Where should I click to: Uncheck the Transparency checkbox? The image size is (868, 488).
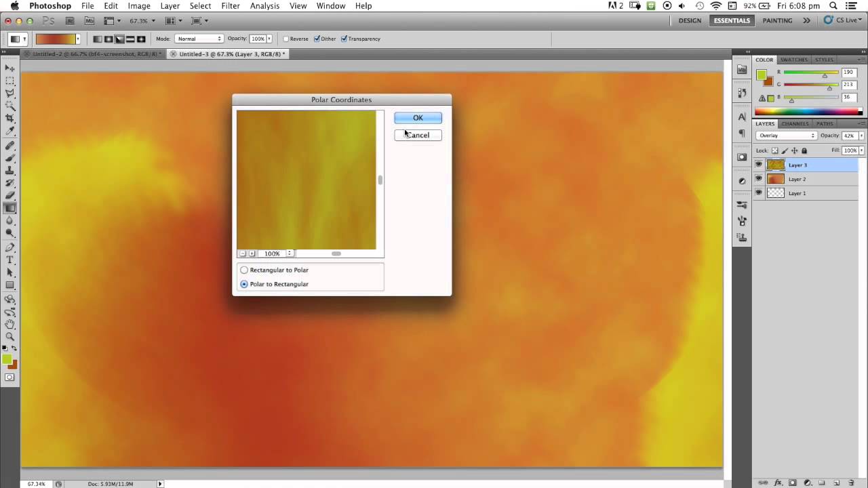click(x=344, y=39)
